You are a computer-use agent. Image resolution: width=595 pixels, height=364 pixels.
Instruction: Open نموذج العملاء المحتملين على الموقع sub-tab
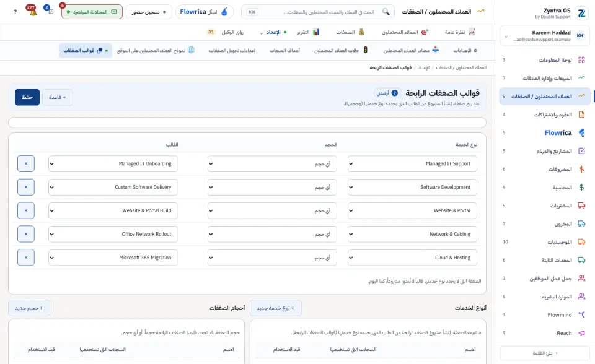click(x=156, y=50)
